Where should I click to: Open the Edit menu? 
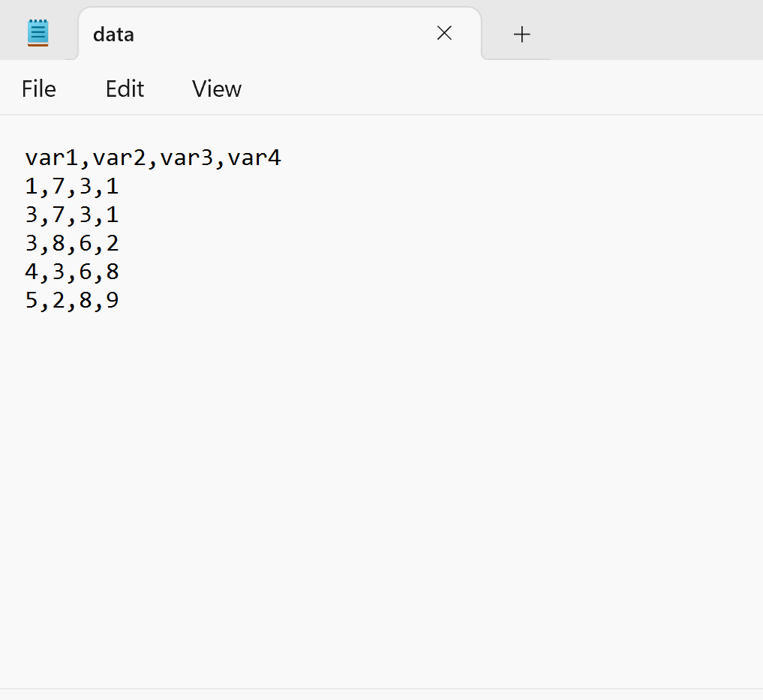pyautogui.click(x=125, y=89)
